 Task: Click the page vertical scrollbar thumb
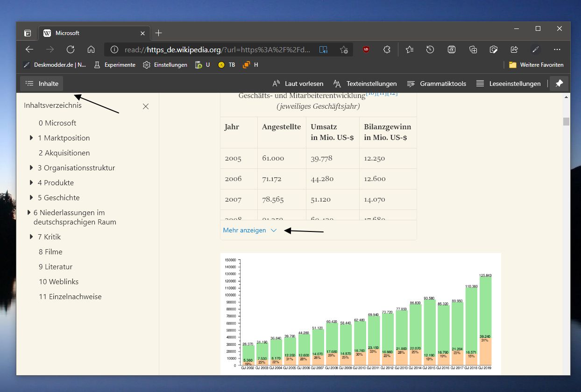click(x=566, y=121)
